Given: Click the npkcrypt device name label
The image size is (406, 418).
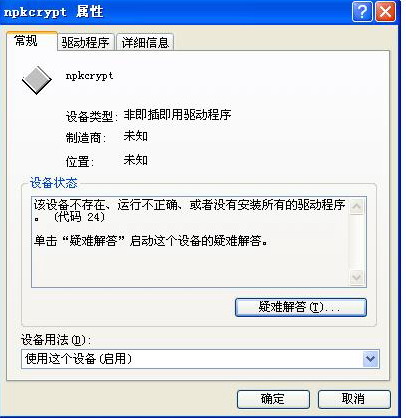Looking at the screenshot, I should coord(89,76).
